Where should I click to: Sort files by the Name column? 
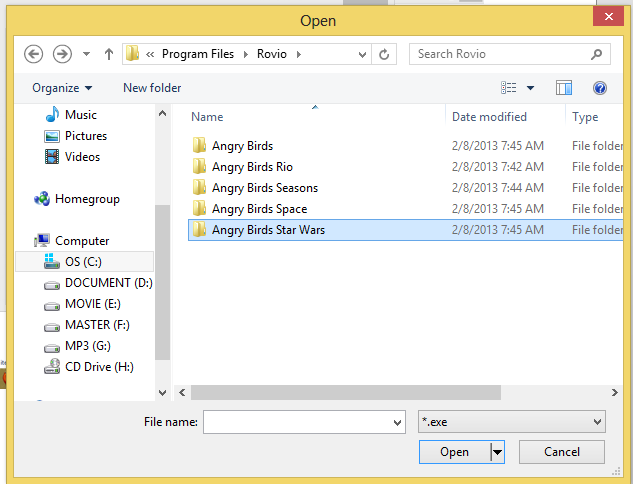click(x=207, y=117)
